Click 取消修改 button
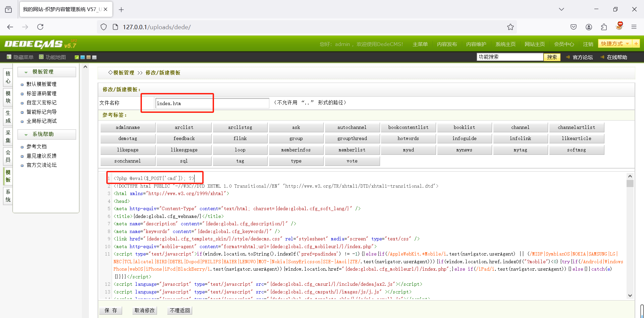644x318 pixels. coord(145,310)
